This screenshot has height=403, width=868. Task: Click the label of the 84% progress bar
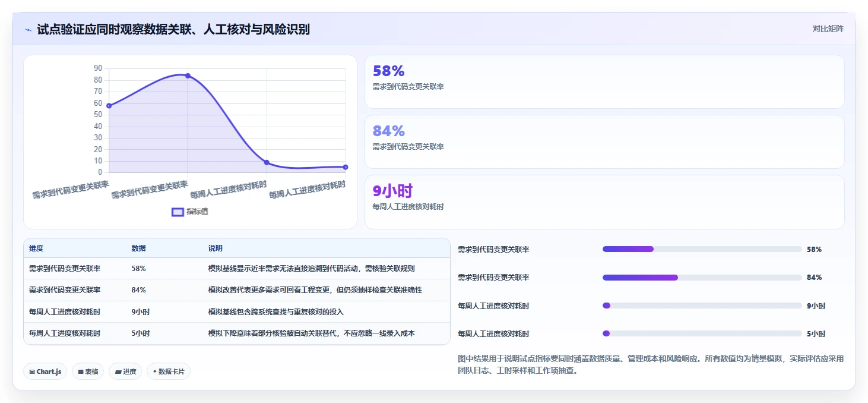[493, 278]
